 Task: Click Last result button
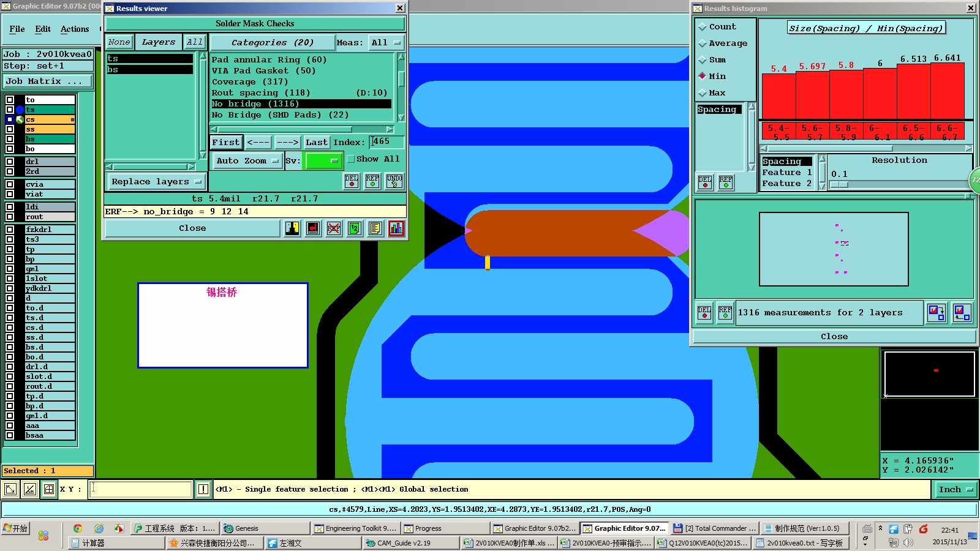(317, 142)
